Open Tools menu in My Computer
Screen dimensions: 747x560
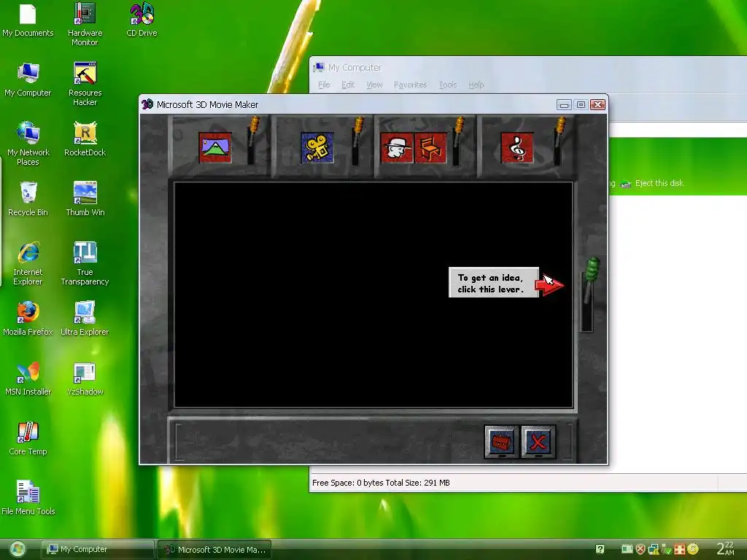448,85
